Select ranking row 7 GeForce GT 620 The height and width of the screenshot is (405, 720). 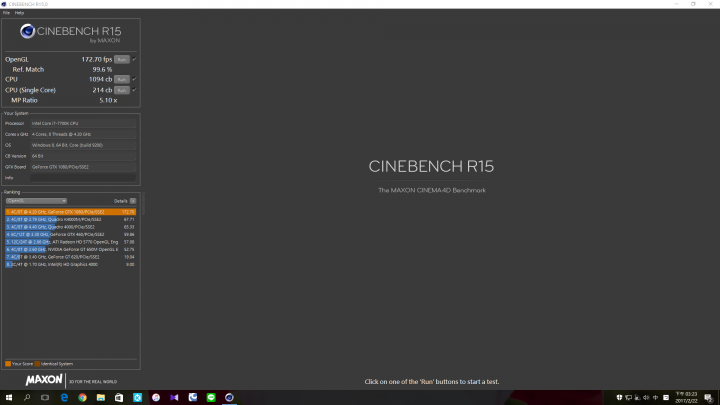tap(70, 257)
